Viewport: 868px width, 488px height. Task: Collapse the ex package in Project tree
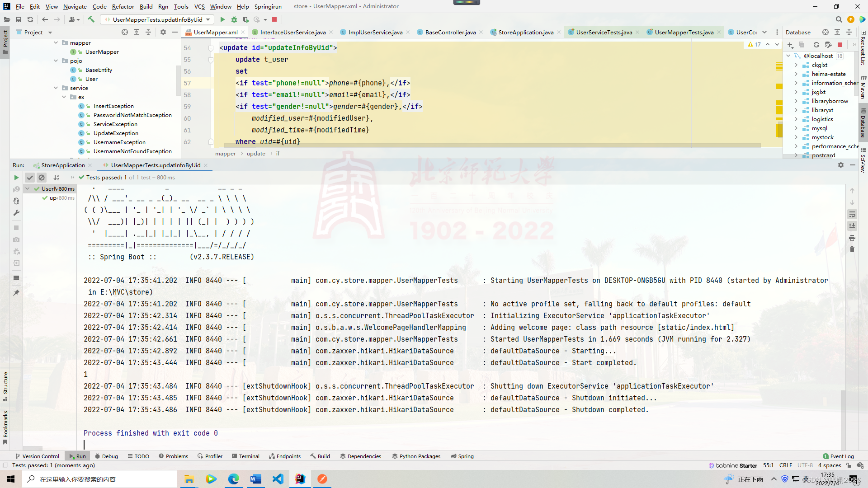(64, 97)
